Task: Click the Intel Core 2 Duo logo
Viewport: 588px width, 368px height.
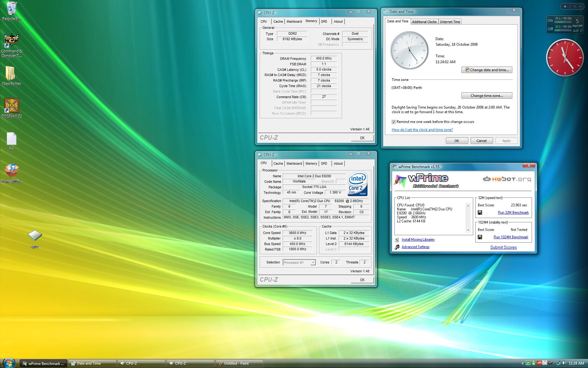Action: pos(357,184)
